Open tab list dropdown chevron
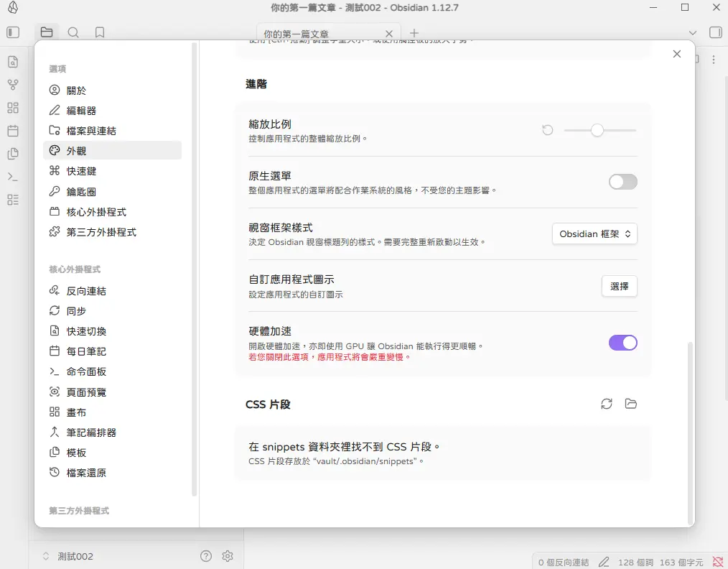 (x=693, y=33)
